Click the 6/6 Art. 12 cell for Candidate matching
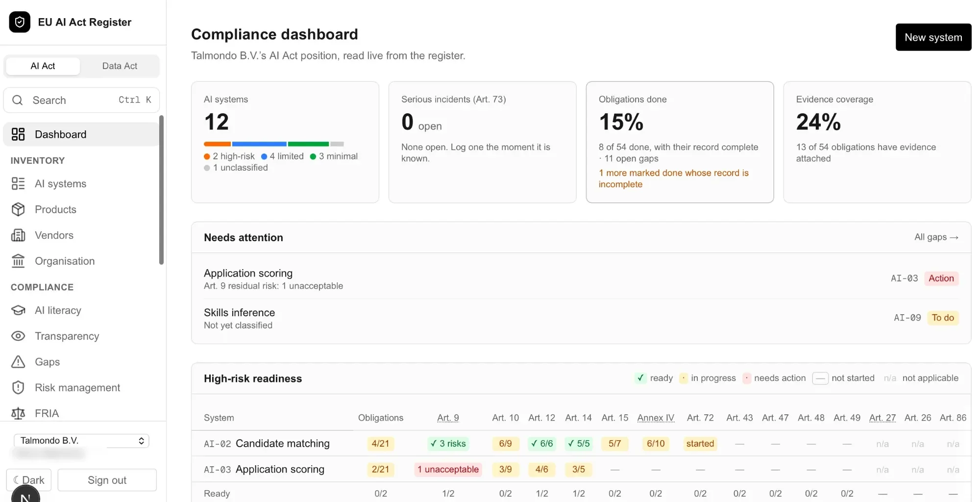 coord(542,444)
